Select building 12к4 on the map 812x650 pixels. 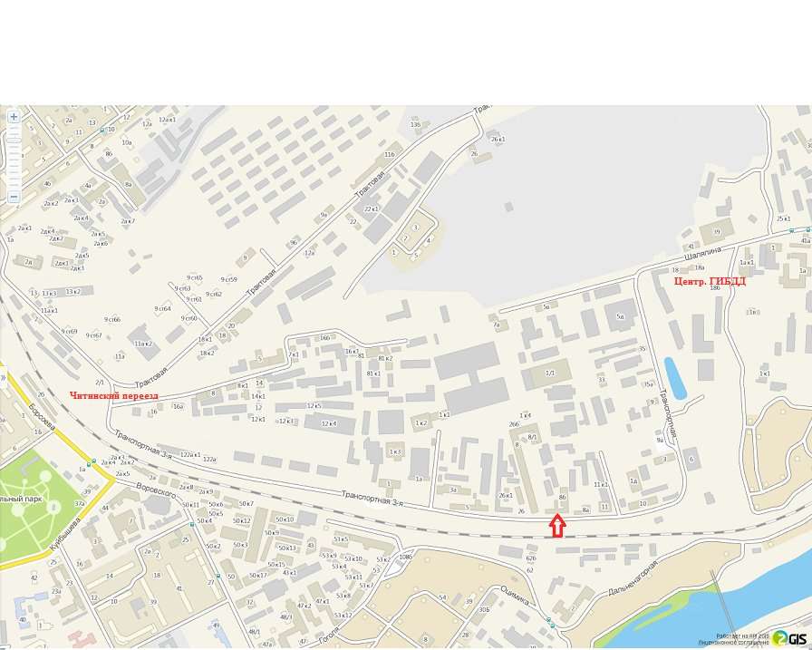(329, 423)
